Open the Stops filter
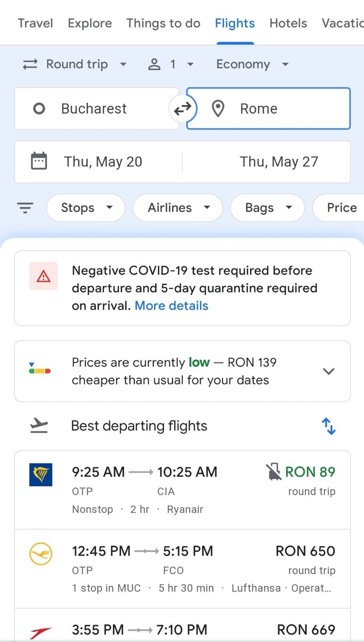The image size is (364, 642). tap(86, 208)
